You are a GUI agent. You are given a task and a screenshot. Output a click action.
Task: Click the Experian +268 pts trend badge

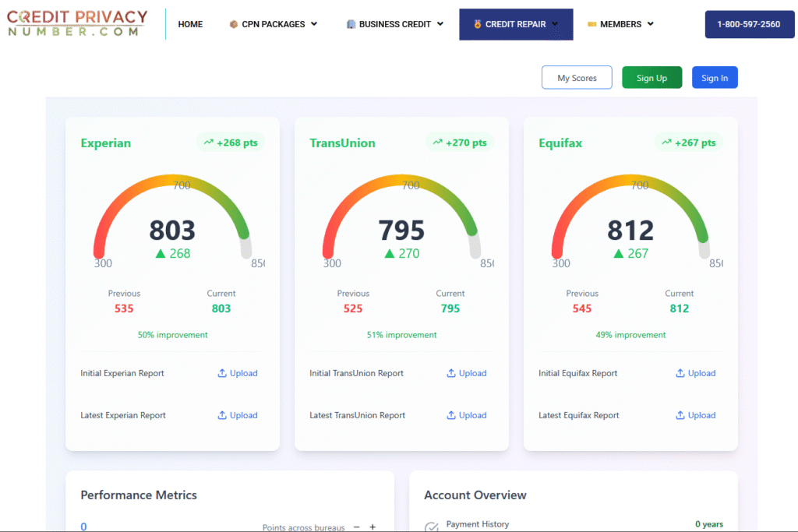point(231,143)
